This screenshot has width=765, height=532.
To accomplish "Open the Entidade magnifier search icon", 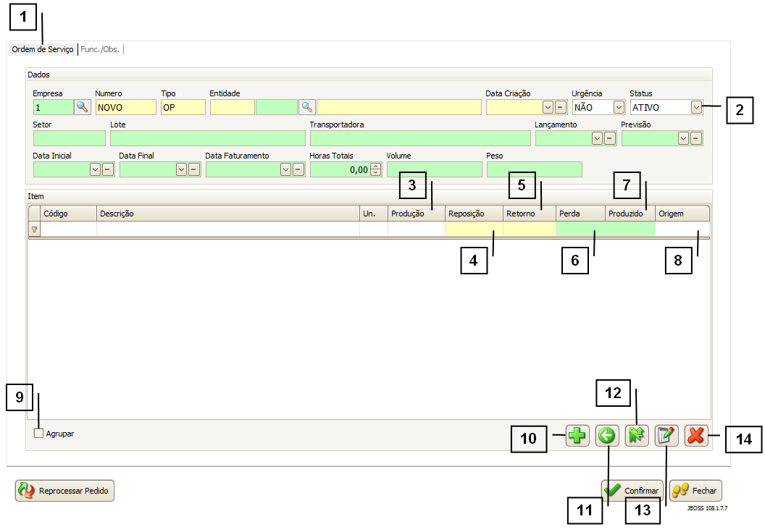I will click(307, 107).
